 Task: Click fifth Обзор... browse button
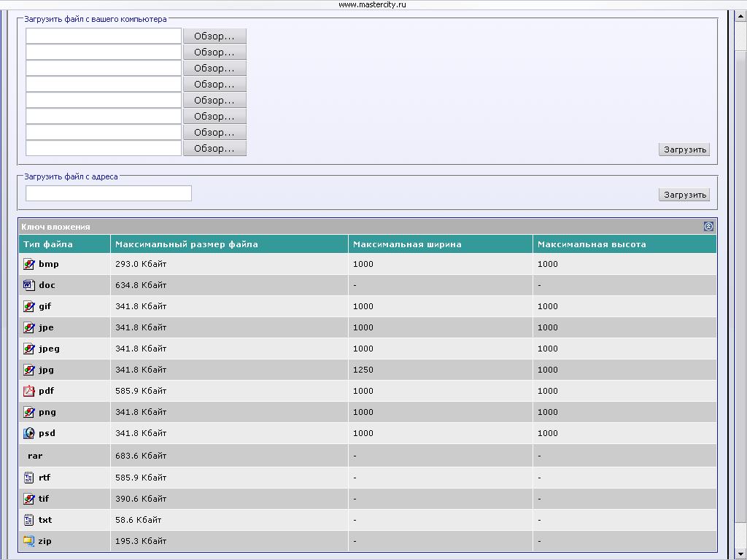tap(215, 100)
